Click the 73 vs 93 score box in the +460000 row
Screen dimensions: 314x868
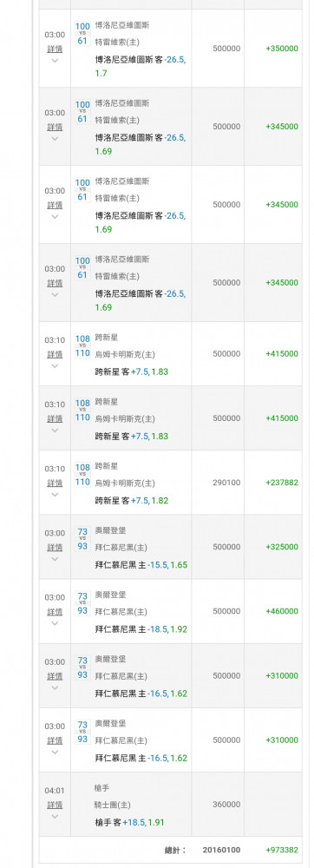[82, 603]
